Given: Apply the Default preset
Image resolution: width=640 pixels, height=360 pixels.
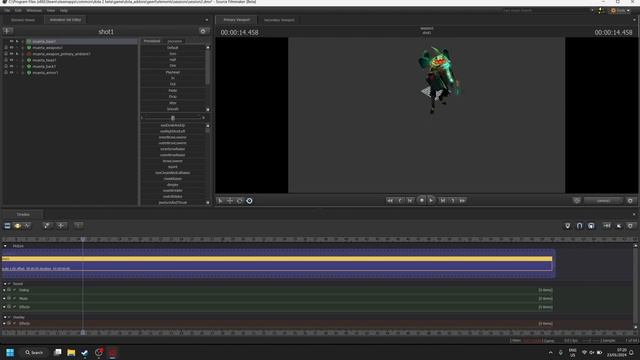Looking at the screenshot, I should tap(173, 48).
